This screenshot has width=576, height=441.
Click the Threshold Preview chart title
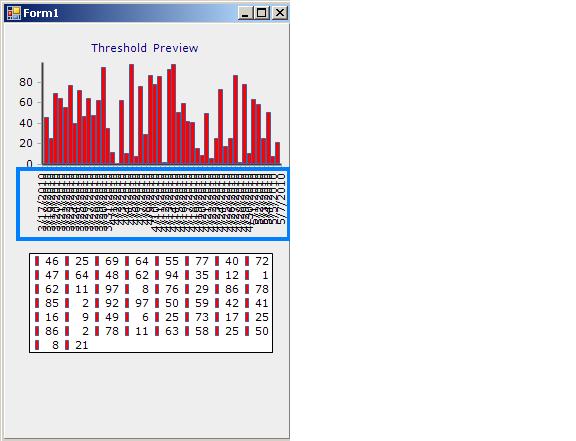(x=145, y=48)
